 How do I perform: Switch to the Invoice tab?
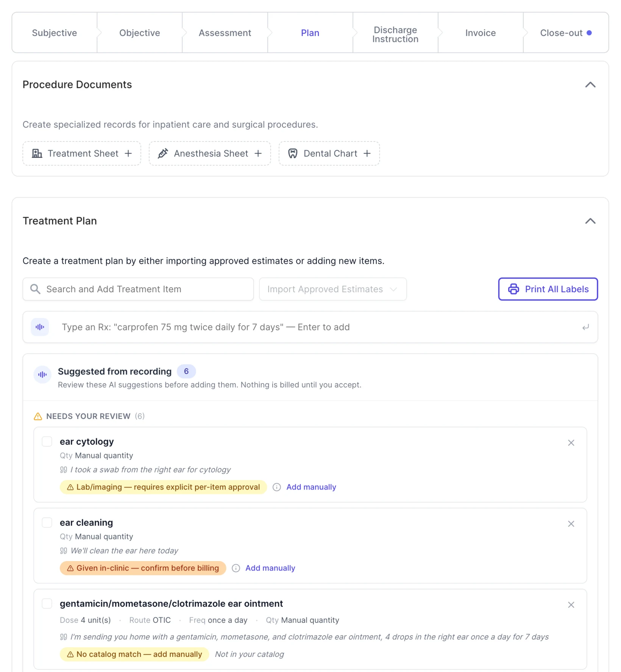coord(481,33)
